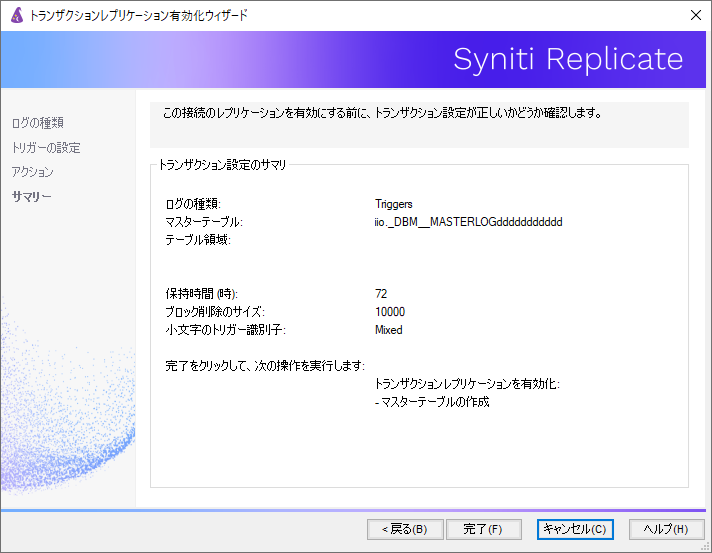
Task: Click the Mixed trigger identifier value
Action: click(389, 330)
